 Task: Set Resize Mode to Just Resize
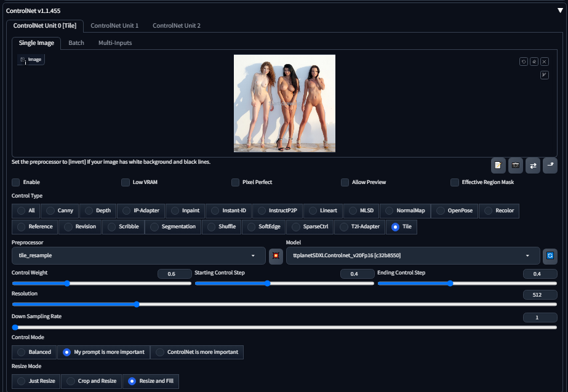pyautogui.click(x=36, y=381)
